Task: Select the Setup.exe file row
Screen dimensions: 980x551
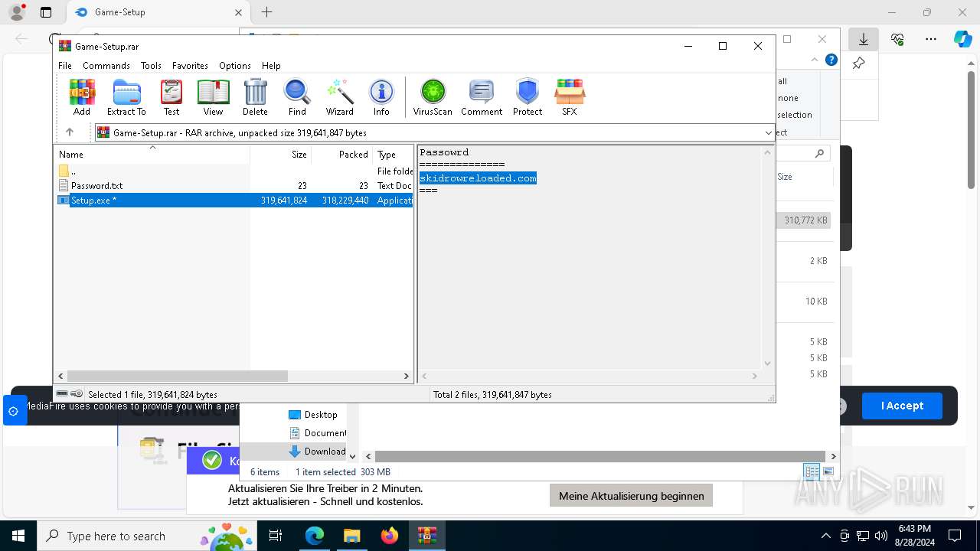Action: pyautogui.click(x=235, y=201)
